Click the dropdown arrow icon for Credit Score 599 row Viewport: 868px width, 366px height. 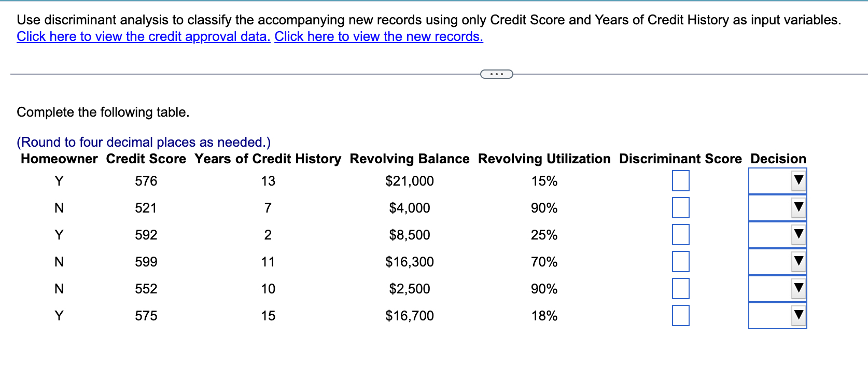coord(799,262)
